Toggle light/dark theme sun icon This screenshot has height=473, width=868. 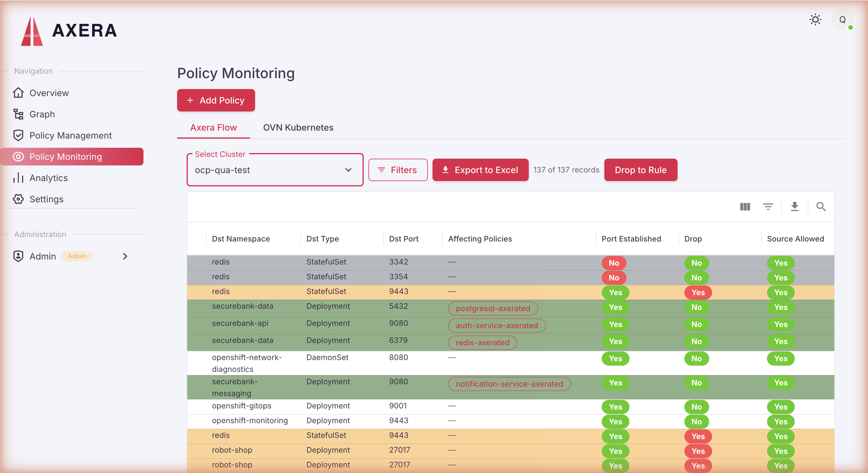coord(815,19)
